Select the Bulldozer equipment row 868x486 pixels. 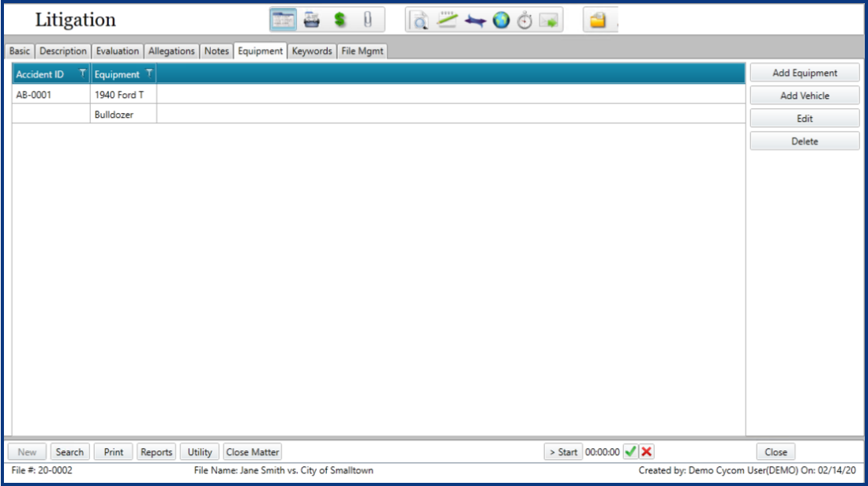pyautogui.click(x=378, y=114)
